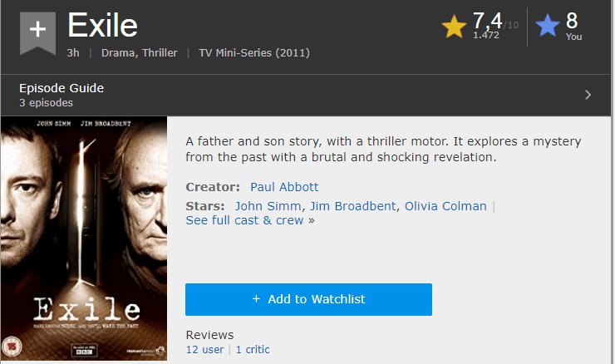615x364 pixels.
Task: Open the Episode Guide section
Action: [x=61, y=88]
